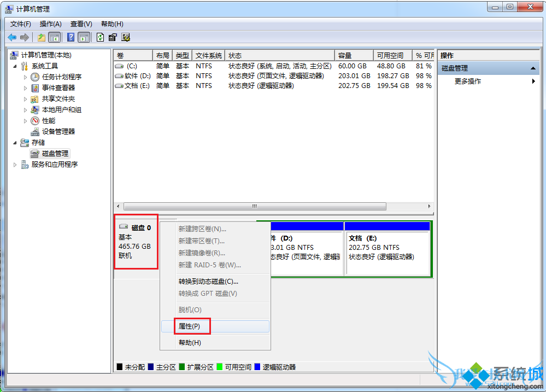Click the black 未分配 legend swatch

pyautogui.click(x=120, y=366)
